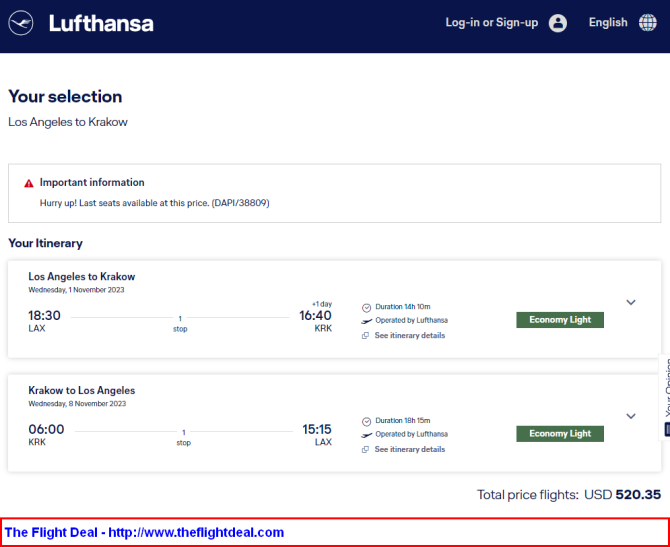
Task: Open The Flight Deal website link
Action: coord(144,532)
